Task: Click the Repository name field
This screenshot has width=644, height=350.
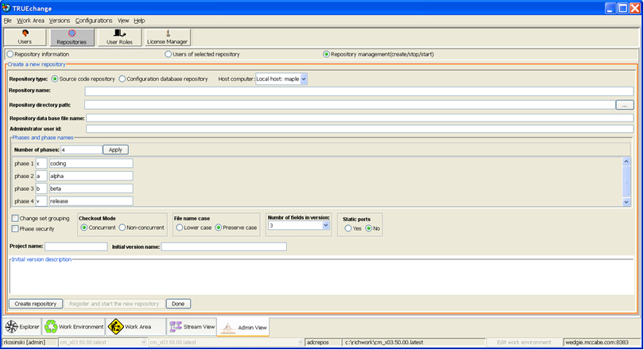Action: tap(359, 91)
